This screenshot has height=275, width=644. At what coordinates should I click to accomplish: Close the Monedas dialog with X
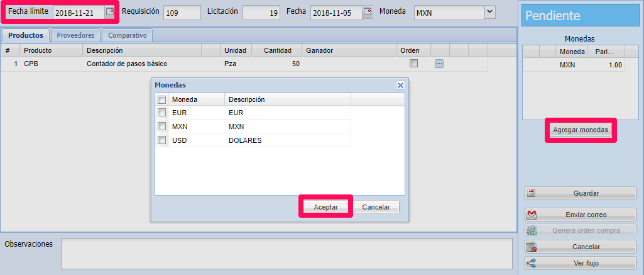click(x=400, y=86)
